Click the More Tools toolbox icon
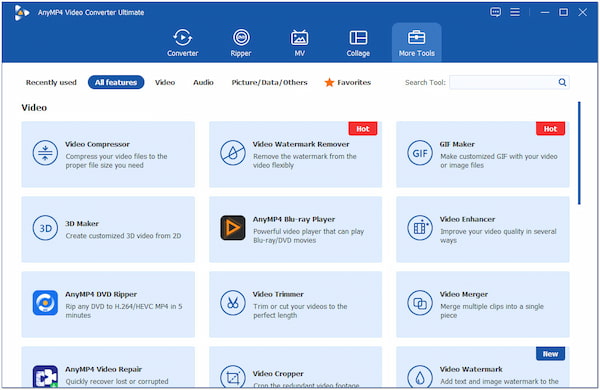The height and width of the screenshot is (390, 600). point(416,38)
